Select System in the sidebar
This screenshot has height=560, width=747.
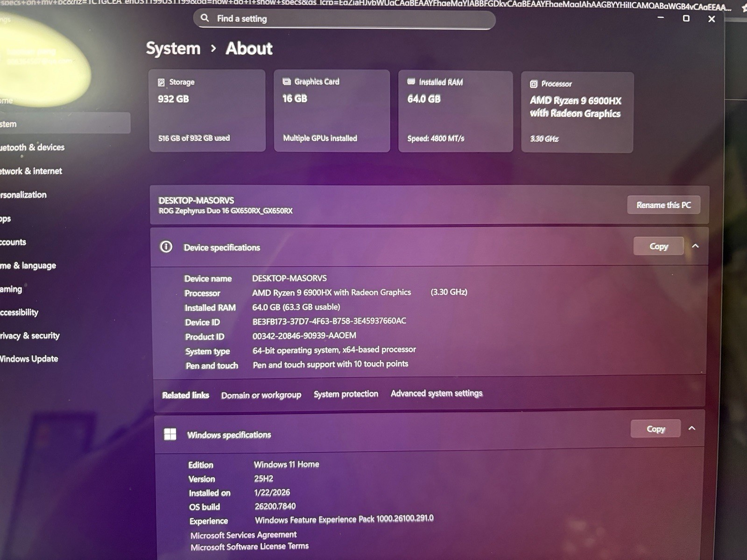pyautogui.click(x=65, y=124)
